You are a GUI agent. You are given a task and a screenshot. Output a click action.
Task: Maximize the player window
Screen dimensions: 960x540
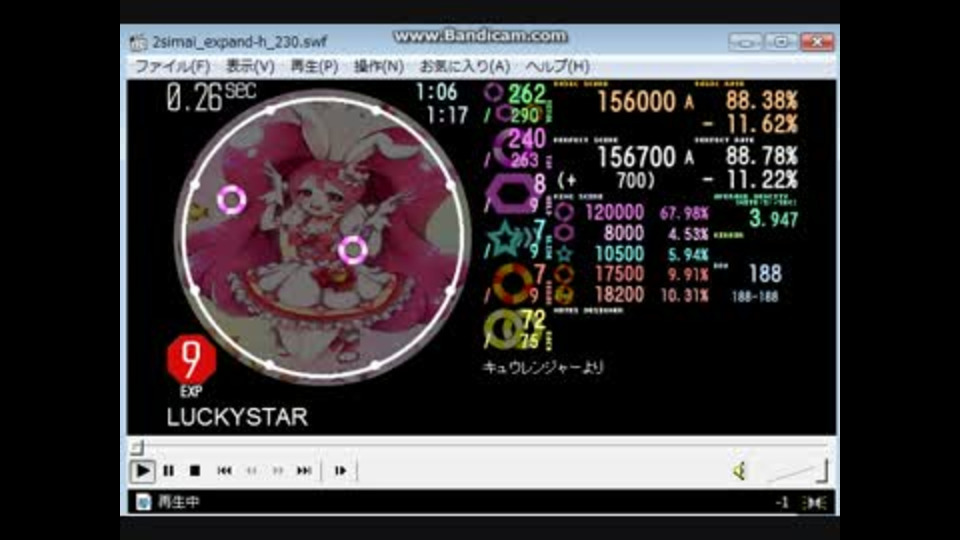tap(781, 42)
